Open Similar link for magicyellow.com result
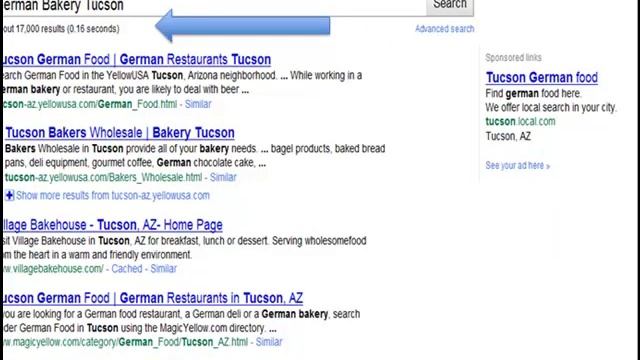The image size is (640, 360). [269, 342]
